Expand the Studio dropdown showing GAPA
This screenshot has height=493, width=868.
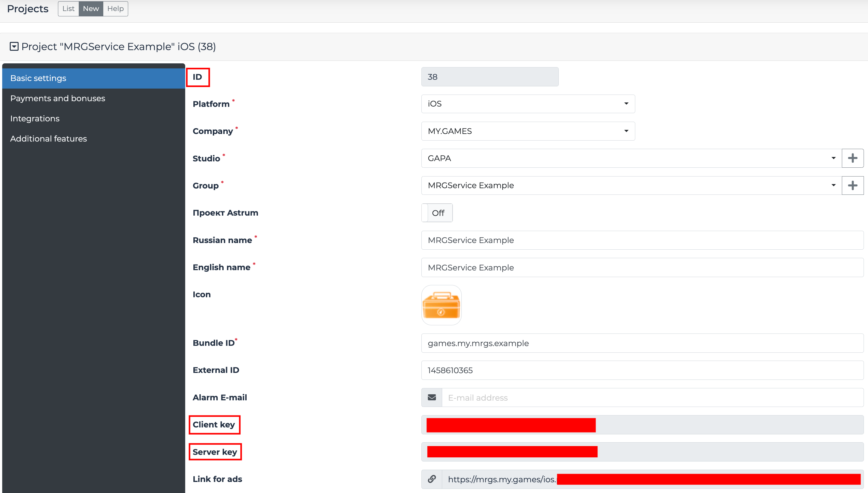pyautogui.click(x=631, y=158)
